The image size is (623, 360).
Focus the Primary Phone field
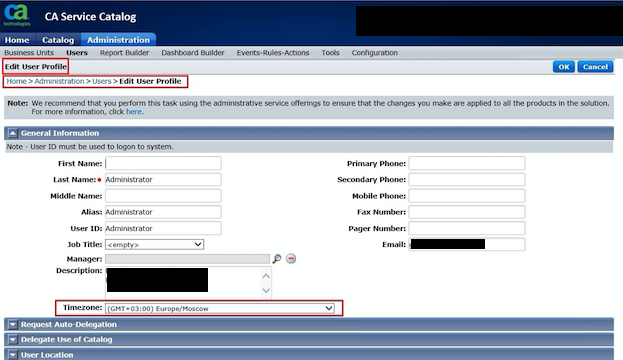[x=467, y=163]
